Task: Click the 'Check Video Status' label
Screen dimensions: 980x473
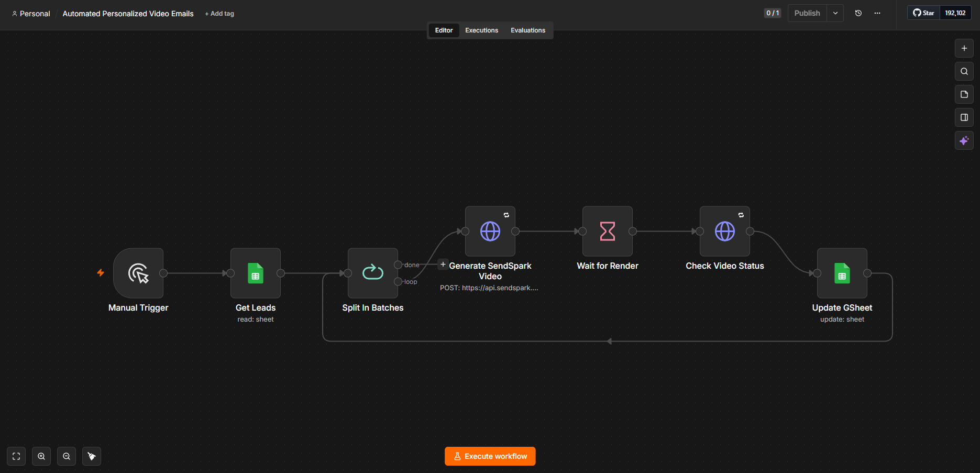Action: point(725,266)
